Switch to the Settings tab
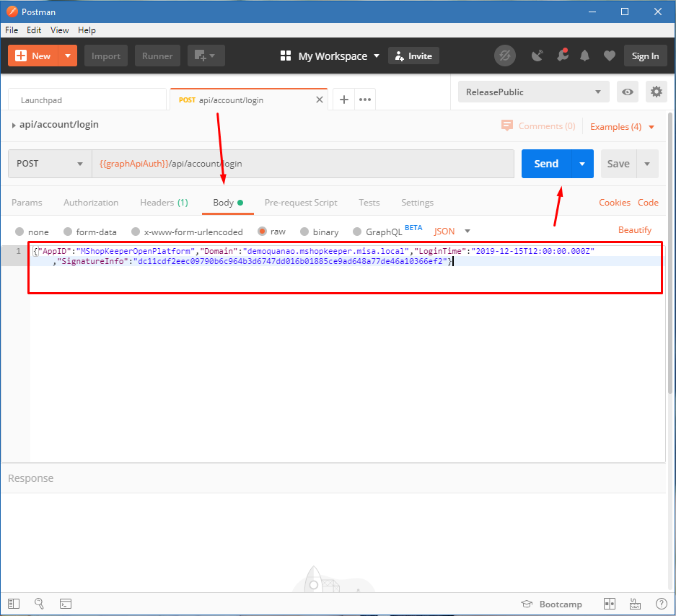The height and width of the screenshot is (616, 676). 417,203
